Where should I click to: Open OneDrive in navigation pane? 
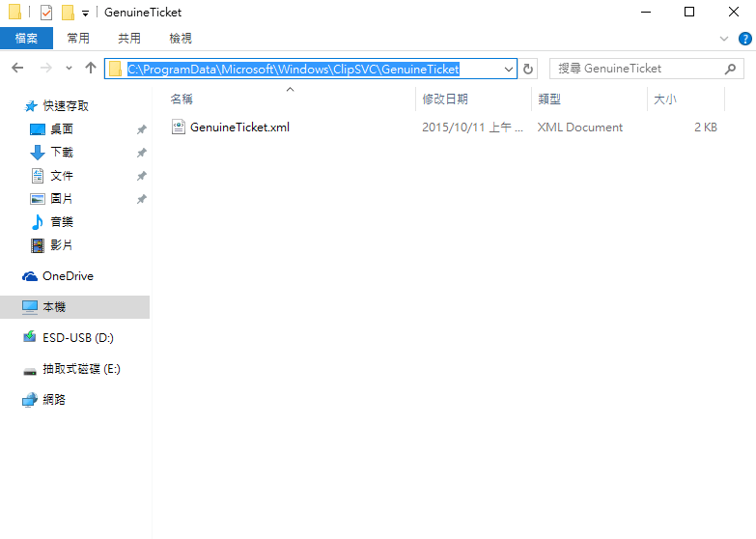tap(68, 276)
